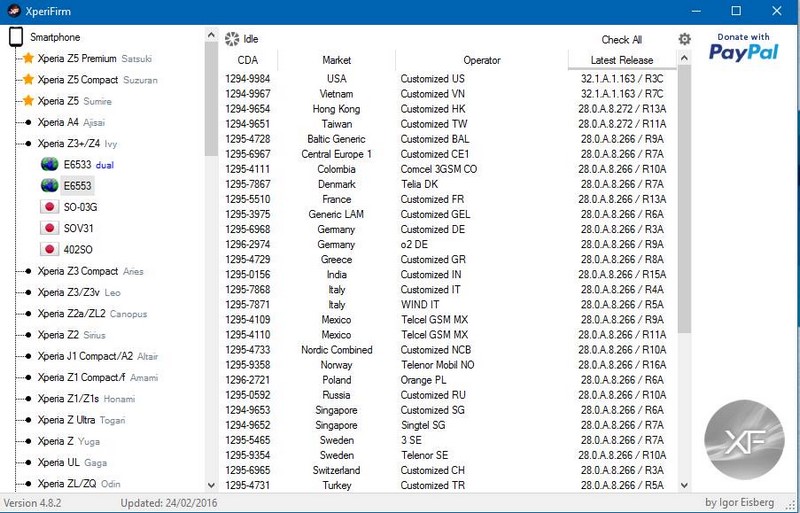This screenshot has width=800, height=513.
Task: Select the USA Customized US row
Action: pyautogui.click(x=448, y=79)
